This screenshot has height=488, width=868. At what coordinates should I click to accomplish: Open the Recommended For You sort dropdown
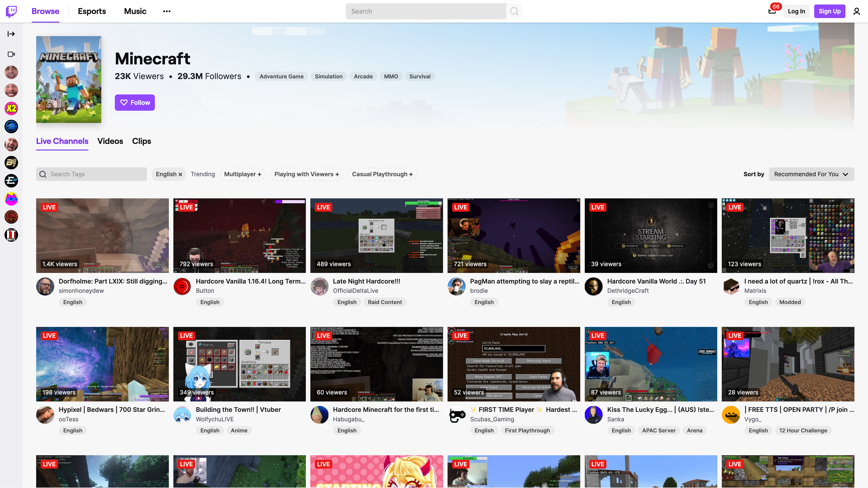pos(811,174)
